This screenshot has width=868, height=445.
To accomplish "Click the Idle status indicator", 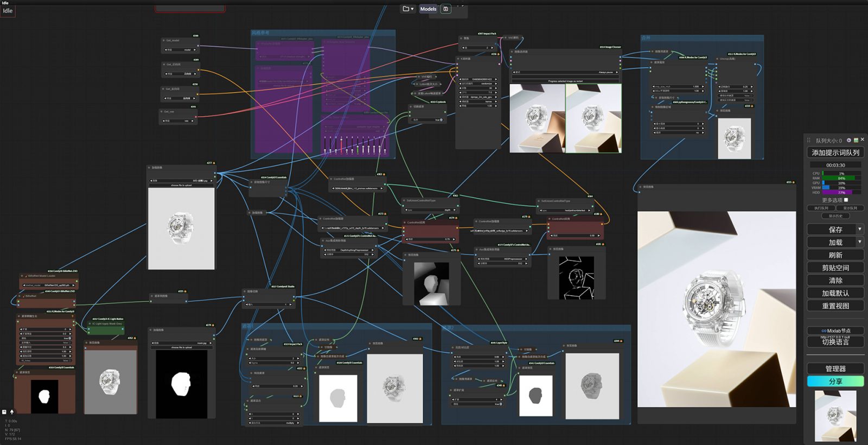I will (8, 11).
